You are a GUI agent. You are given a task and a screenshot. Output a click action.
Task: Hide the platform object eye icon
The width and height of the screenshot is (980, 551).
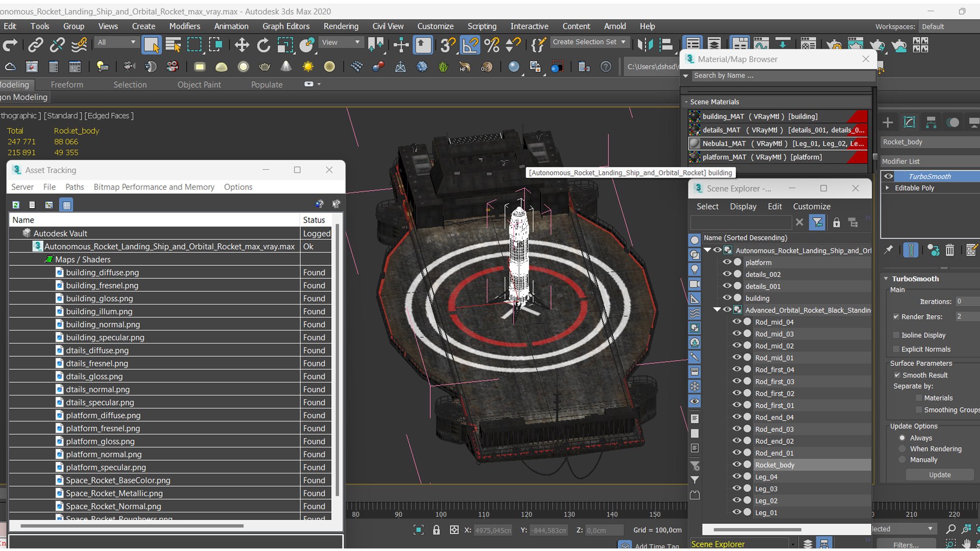[x=727, y=262]
